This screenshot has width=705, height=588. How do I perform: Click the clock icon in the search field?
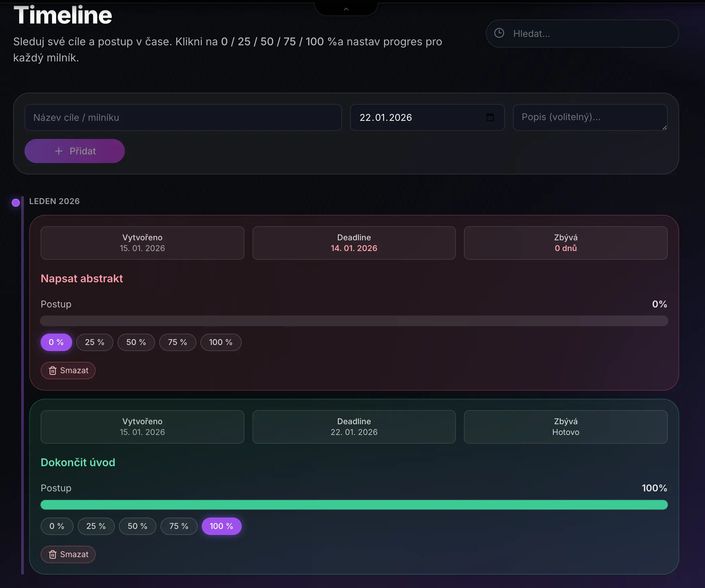click(499, 33)
